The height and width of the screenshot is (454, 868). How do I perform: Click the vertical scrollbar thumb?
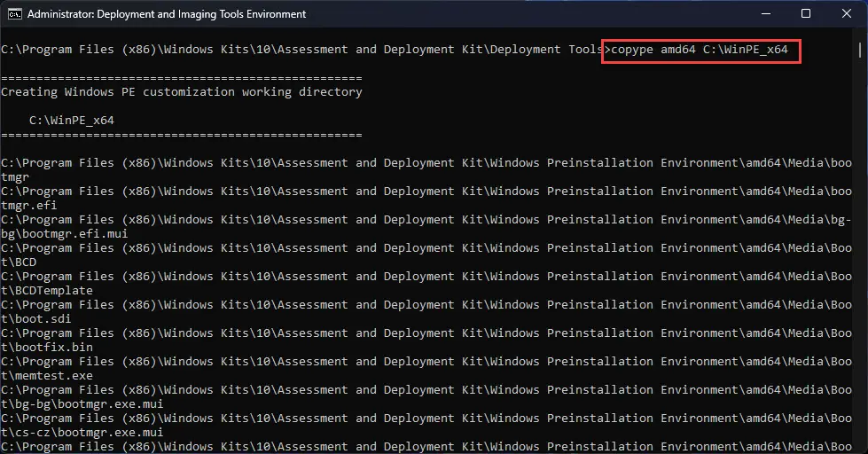tap(860, 51)
